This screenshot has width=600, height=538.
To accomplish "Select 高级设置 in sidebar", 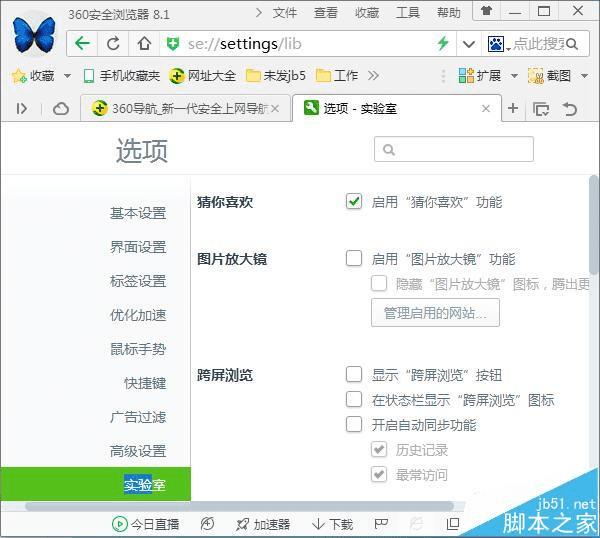I will point(138,451).
